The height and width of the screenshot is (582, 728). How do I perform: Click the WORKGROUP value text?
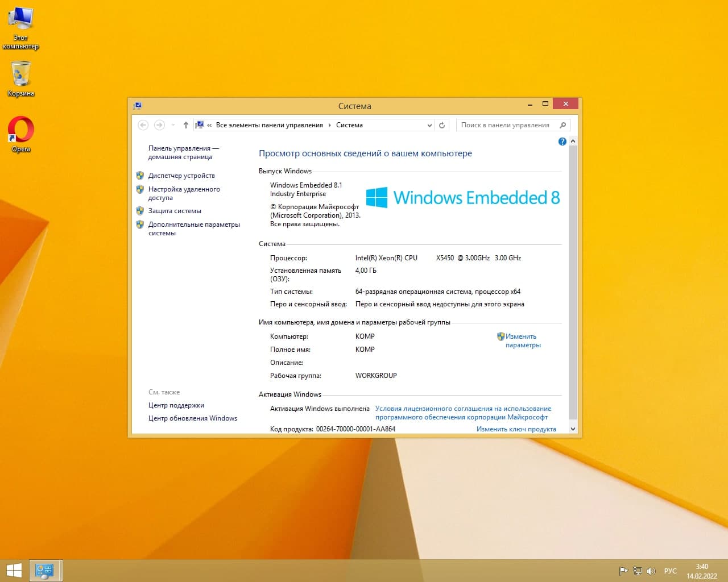376,376
